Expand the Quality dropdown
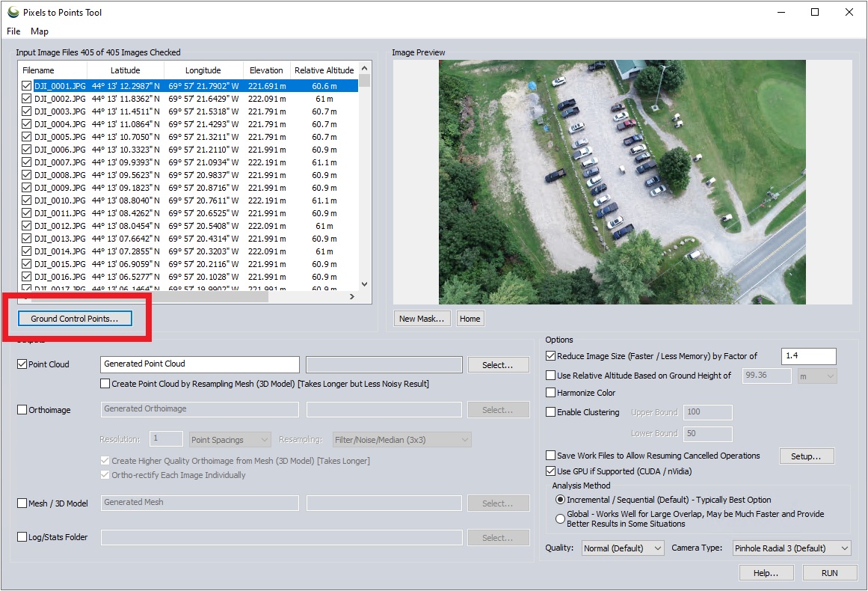 pyautogui.click(x=622, y=548)
